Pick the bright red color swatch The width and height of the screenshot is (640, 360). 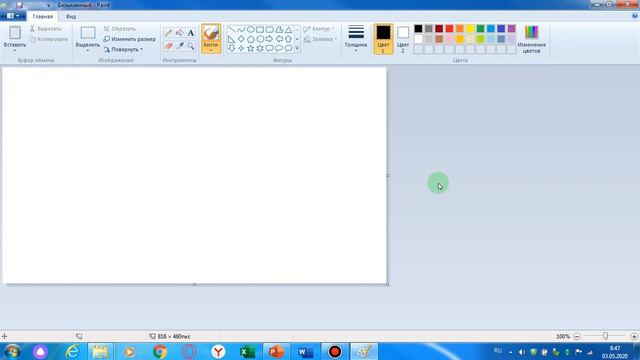[x=449, y=29]
